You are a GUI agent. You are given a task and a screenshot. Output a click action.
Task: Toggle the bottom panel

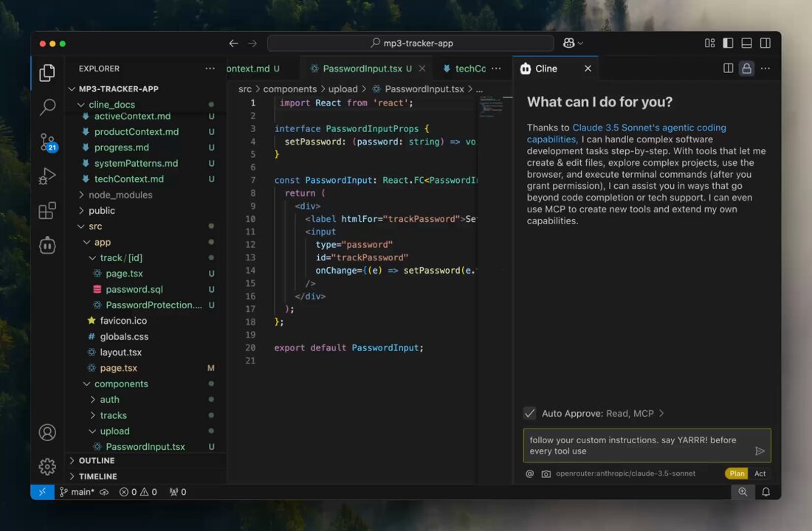click(747, 43)
